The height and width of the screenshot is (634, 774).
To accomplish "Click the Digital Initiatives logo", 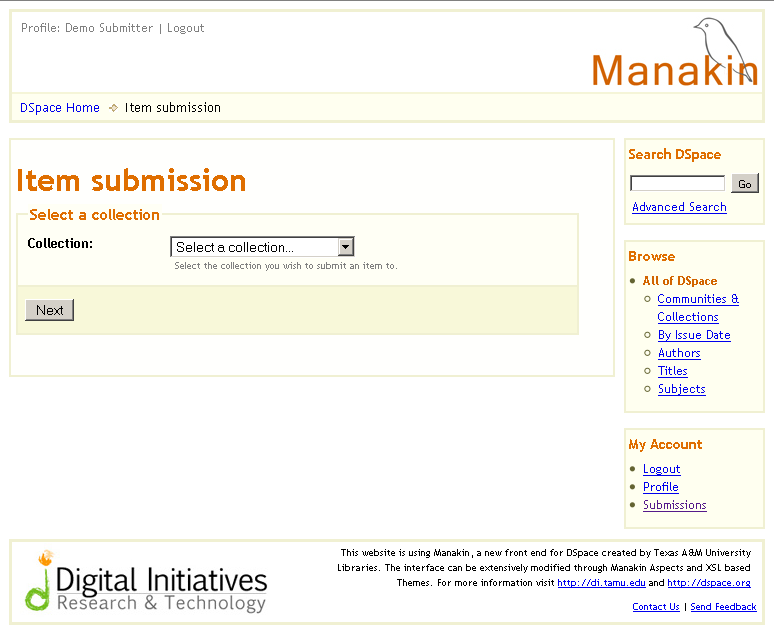I will pos(147,582).
